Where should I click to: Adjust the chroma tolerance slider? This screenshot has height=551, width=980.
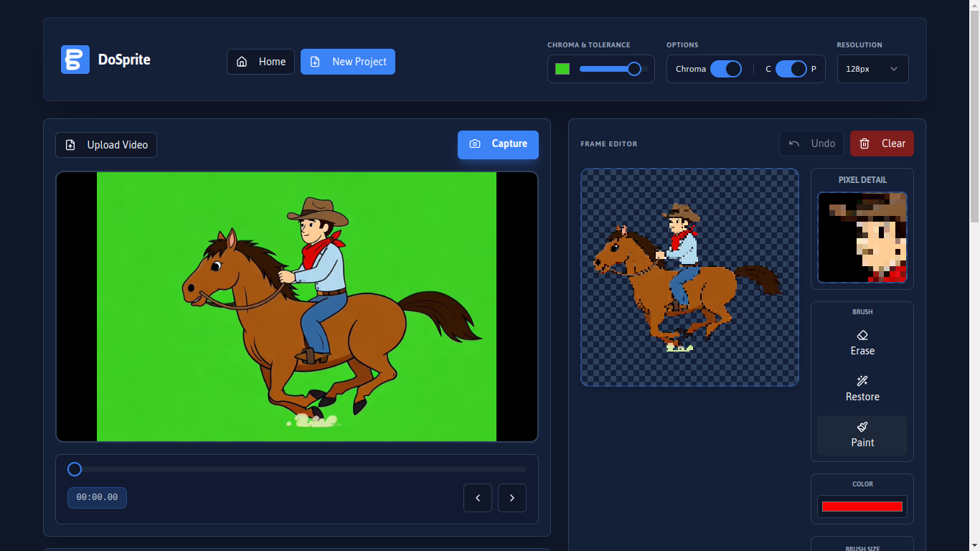(x=614, y=69)
